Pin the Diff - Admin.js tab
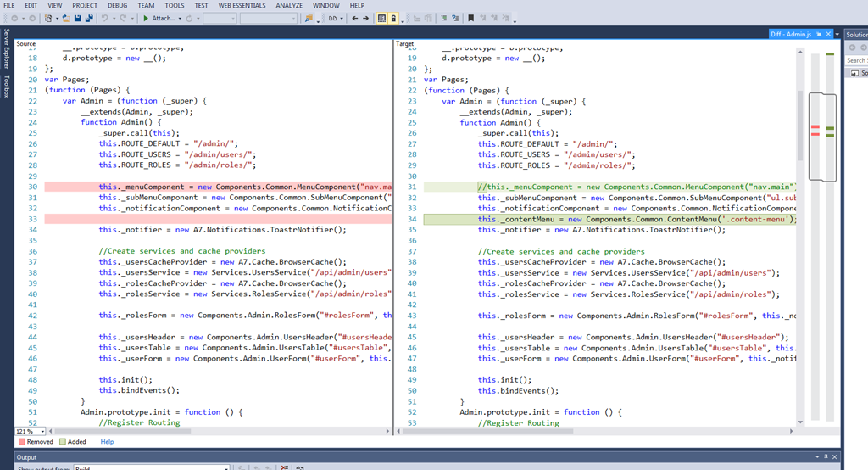868x470 pixels. click(819, 35)
